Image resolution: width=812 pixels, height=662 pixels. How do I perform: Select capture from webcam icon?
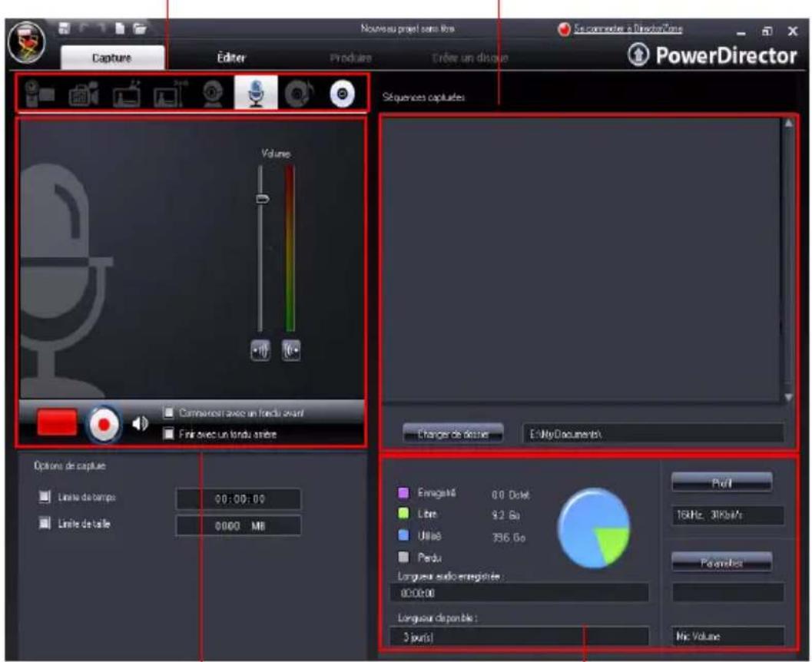point(213,94)
